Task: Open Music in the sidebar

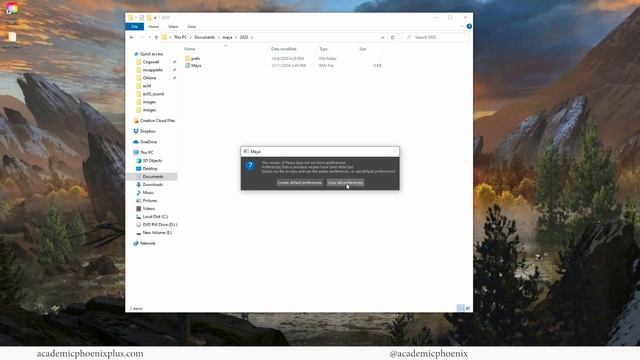Action: coord(148,193)
